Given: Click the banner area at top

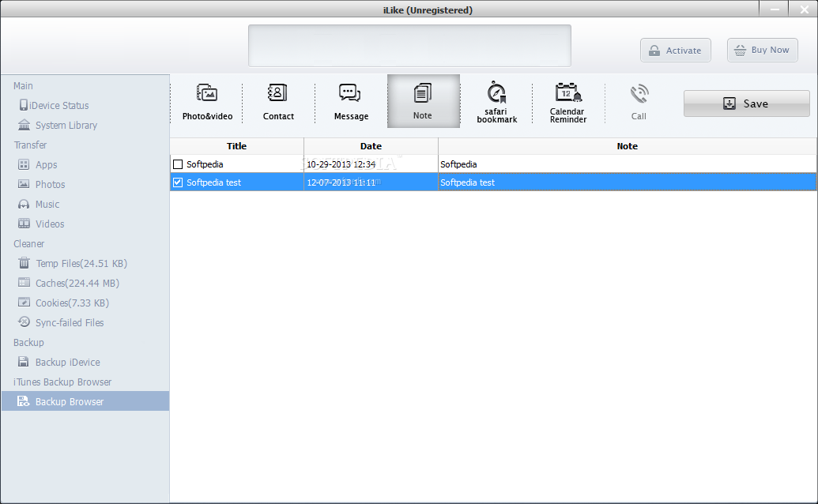Looking at the screenshot, I should [x=409, y=46].
